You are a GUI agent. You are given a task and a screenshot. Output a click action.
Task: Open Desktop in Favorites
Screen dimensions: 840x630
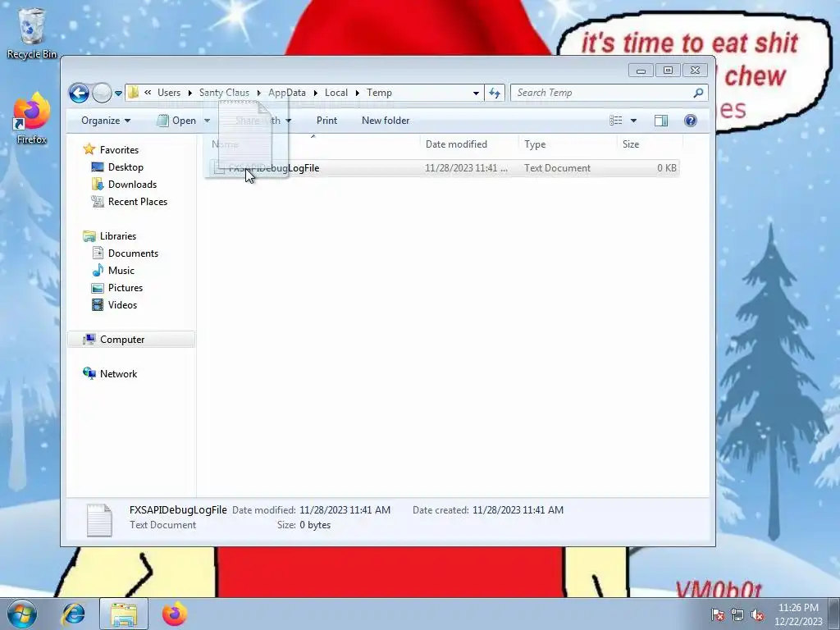[126, 167]
